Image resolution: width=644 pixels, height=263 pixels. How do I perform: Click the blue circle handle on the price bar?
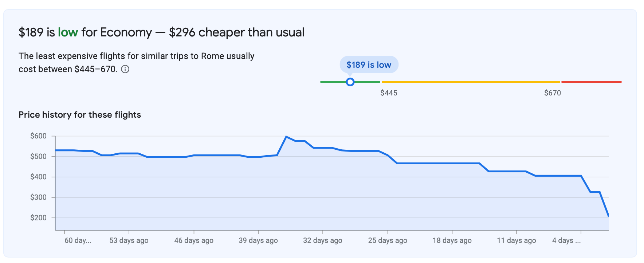coord(350,82)
